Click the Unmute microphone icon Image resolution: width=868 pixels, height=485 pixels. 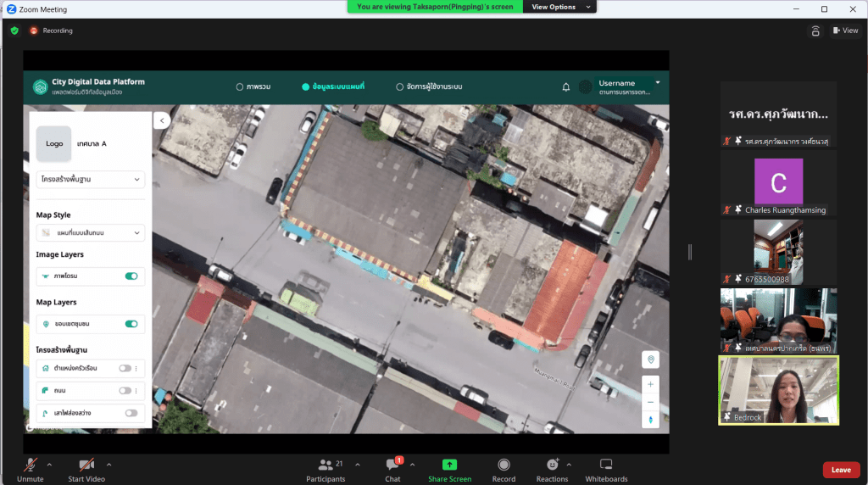(31, 465)
